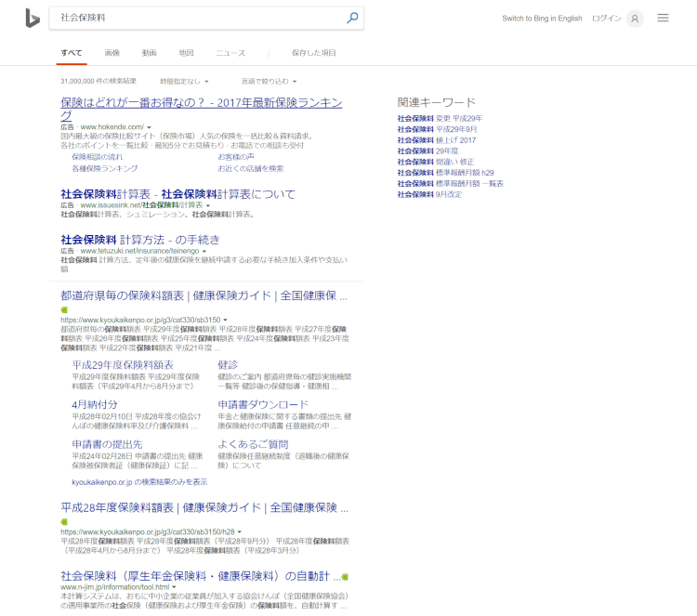Open the 時間指定なし dropdown filter
697x616 pixels.
[x=184, y=82]
